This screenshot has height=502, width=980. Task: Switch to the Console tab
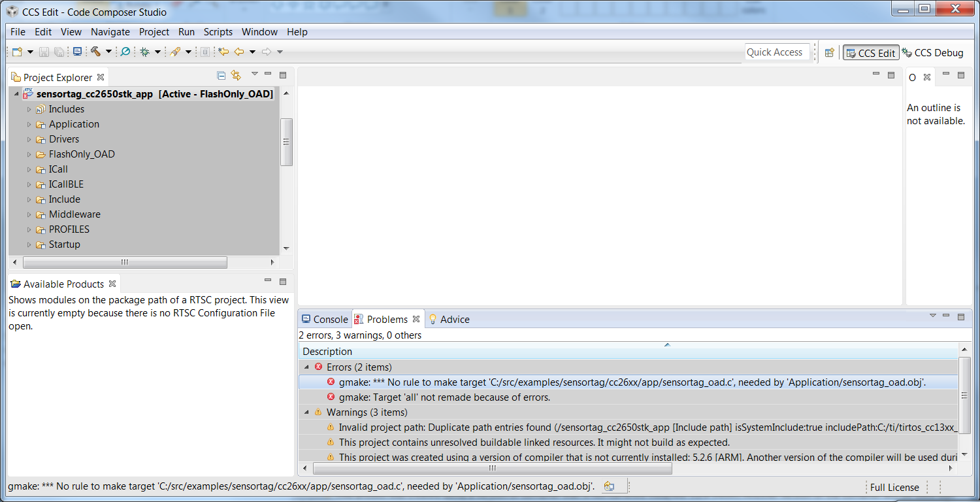click(x=324, y=319)
